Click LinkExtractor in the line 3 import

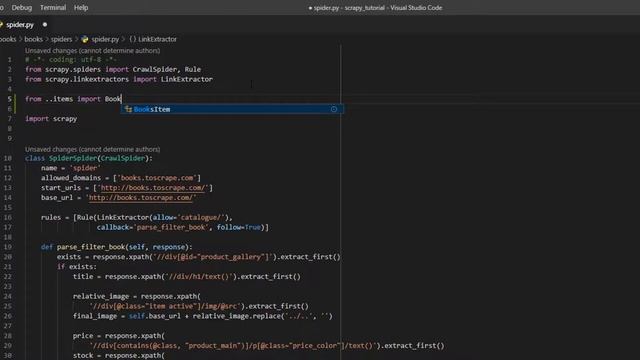(187, 79)
